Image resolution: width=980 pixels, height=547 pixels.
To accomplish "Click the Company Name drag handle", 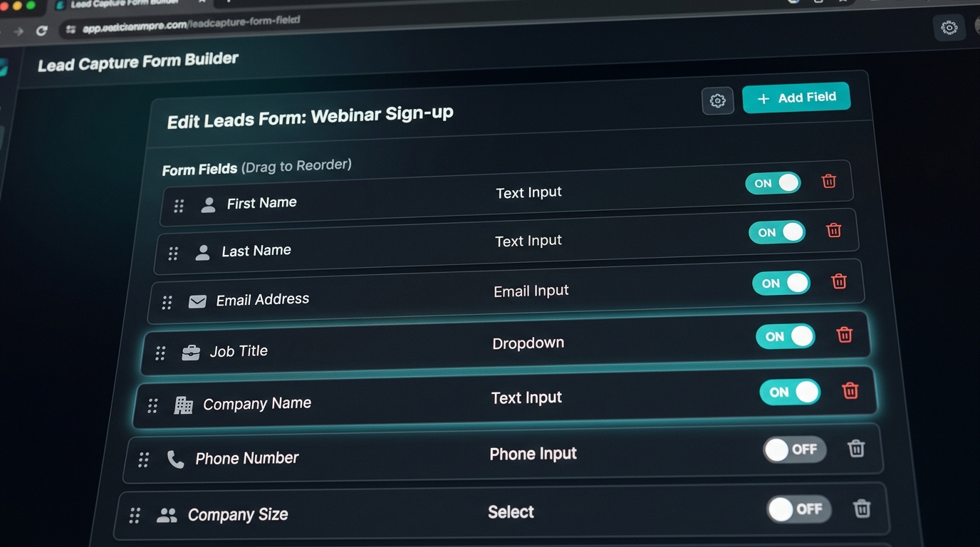I will coord(152,406).
